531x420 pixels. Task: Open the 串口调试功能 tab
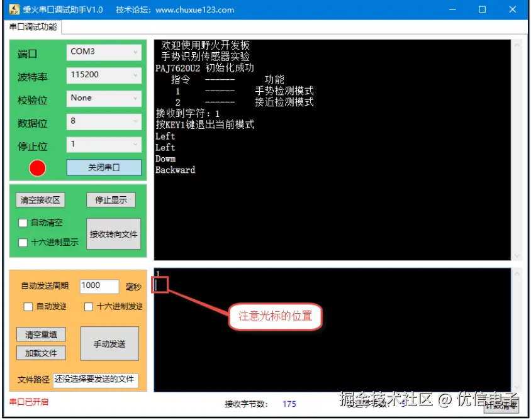coord(33,27)
